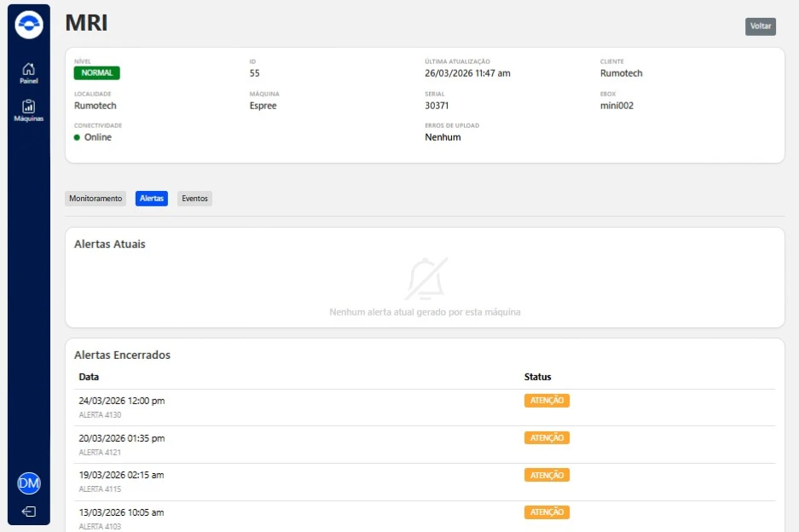Click the logout icon in the sidebar
This screenshot has height=532, width=799.
(29, 512)
